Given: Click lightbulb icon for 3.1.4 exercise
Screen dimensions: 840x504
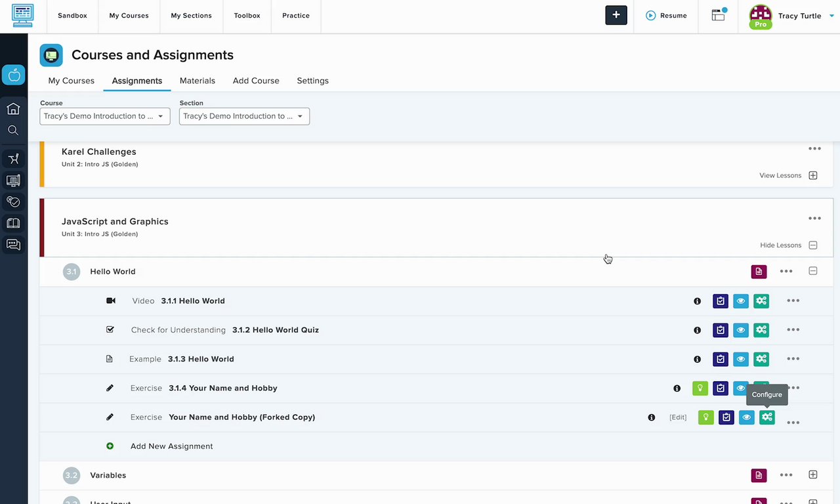Looking at the screenshot, I should [x=700, y=388].
